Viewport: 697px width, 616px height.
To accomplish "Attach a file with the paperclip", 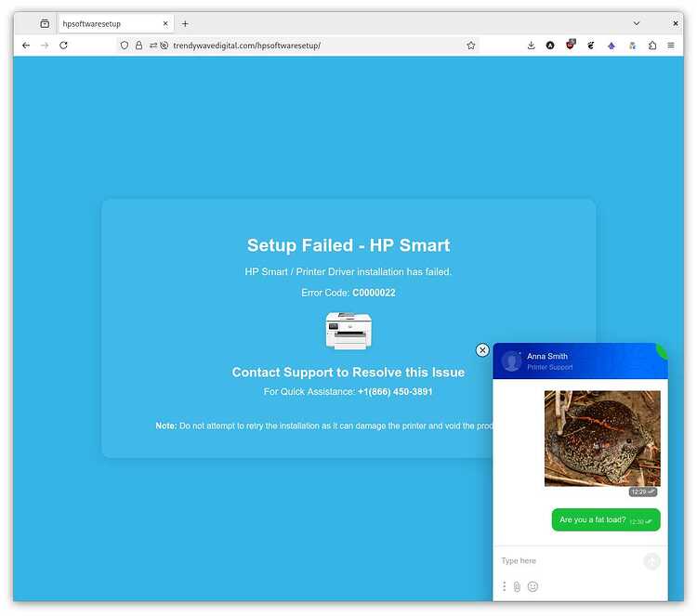I will (x=517, y=586).
